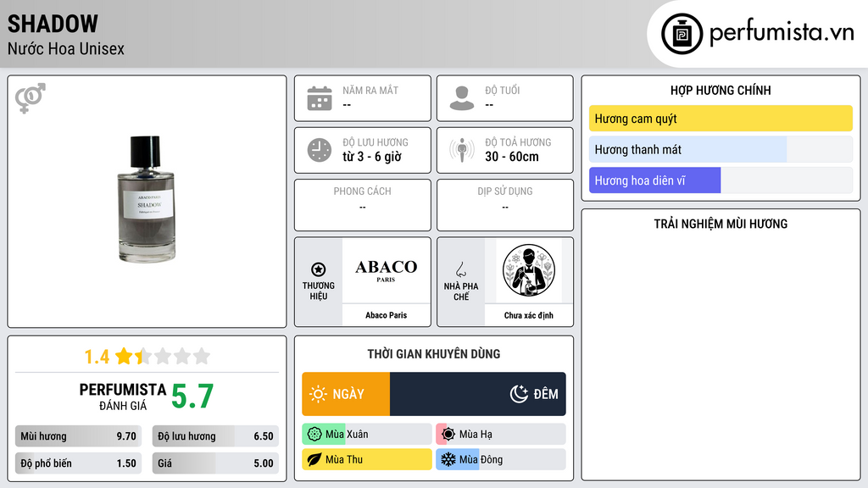Click the green 5.7 Perfumista score
Screen dimensions: 868x488
tap(192, 396)
